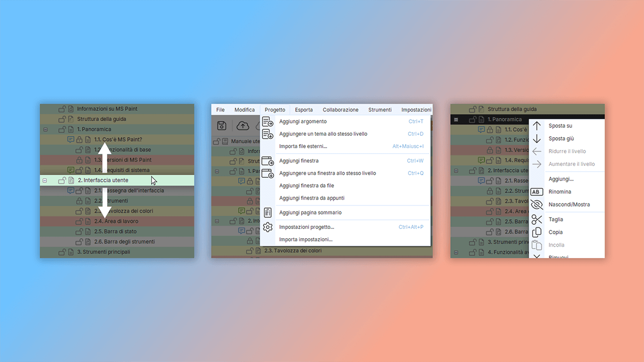Open the Esporta menu

304,109
